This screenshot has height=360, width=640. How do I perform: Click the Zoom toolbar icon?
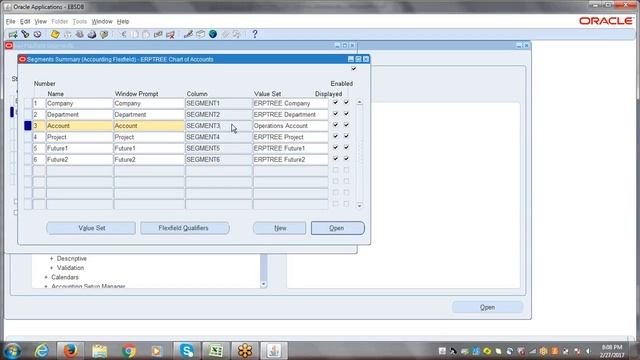200,34
